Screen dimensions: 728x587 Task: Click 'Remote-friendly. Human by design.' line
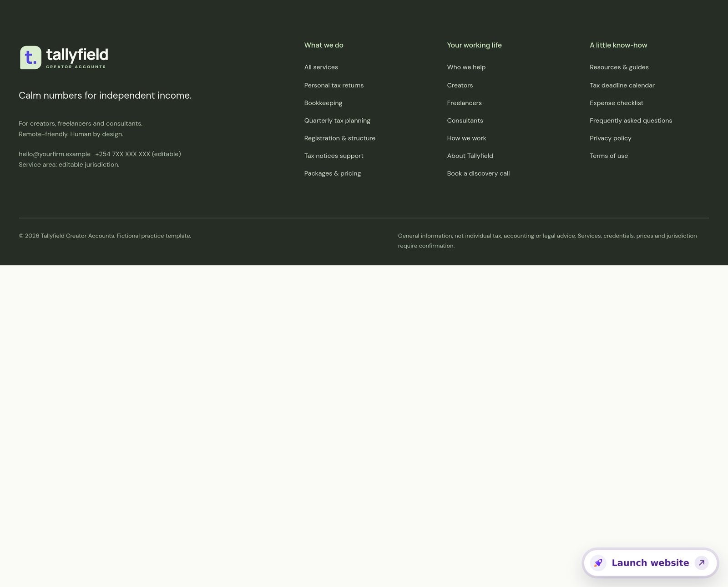tap(71, 134)
